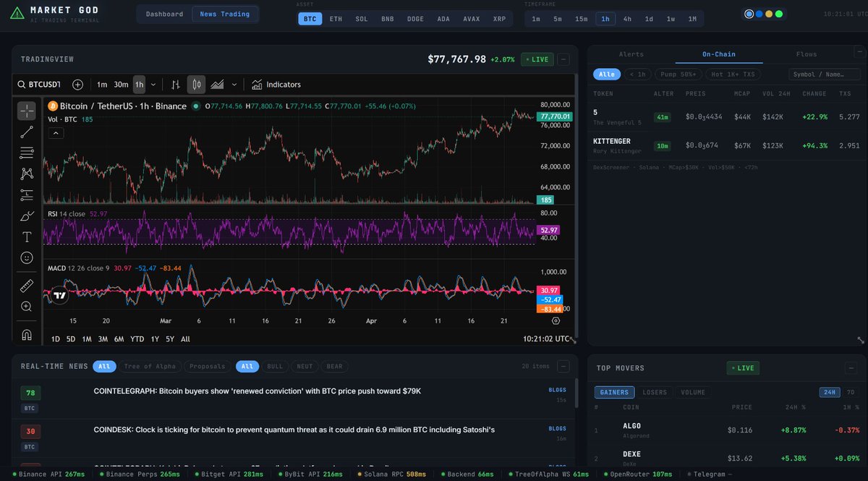Select the green theme color dot
Screen dimensions: 868x481
point(779,14)
